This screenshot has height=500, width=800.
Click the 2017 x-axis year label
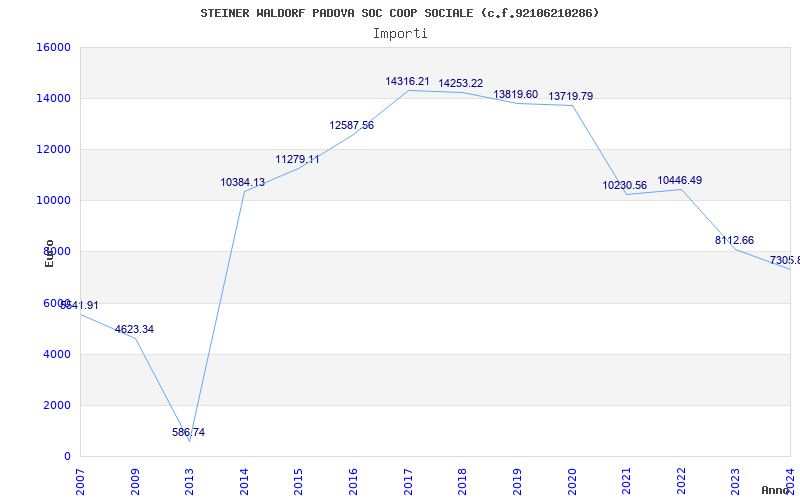pyautogui.click(x=408, y=481)
